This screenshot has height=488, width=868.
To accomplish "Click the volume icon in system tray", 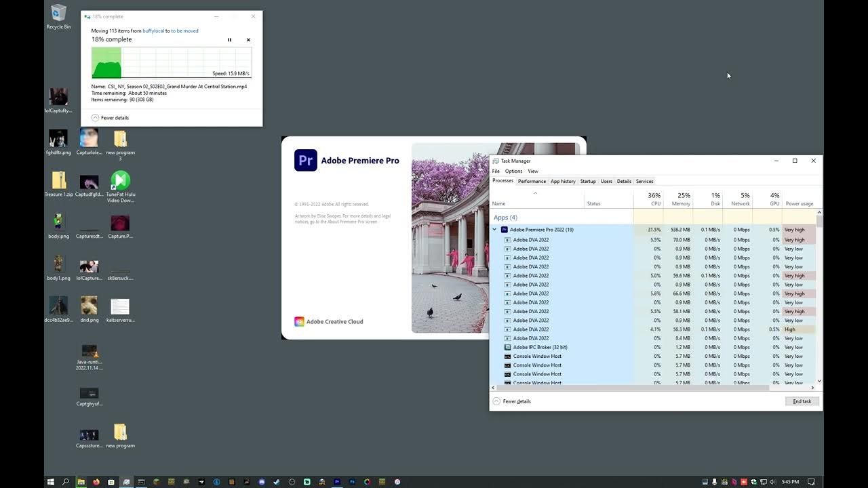I will point(772,482).
